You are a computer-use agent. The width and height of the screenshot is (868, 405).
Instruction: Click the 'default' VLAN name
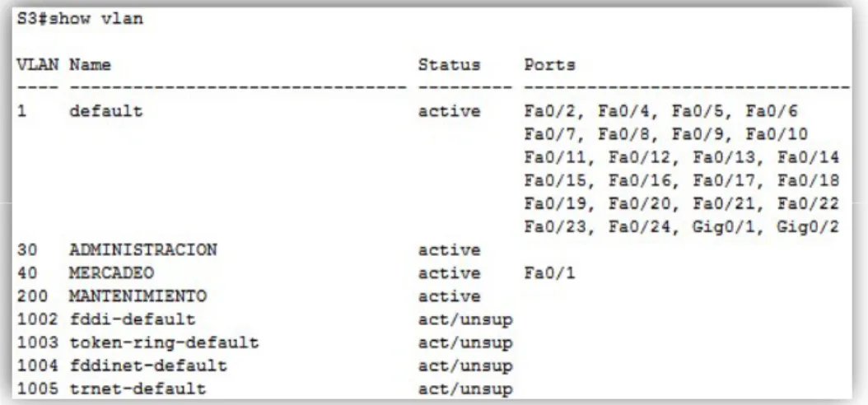(x=105, y=111)
